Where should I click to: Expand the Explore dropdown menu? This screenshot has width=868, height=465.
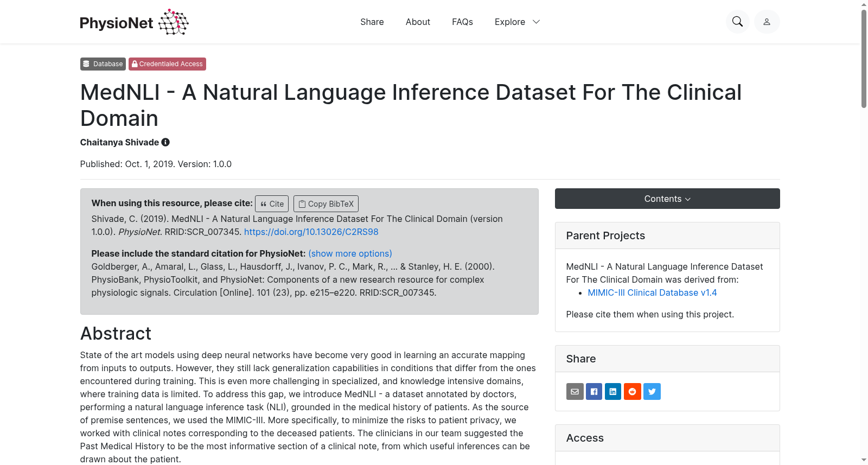[517, 22]
